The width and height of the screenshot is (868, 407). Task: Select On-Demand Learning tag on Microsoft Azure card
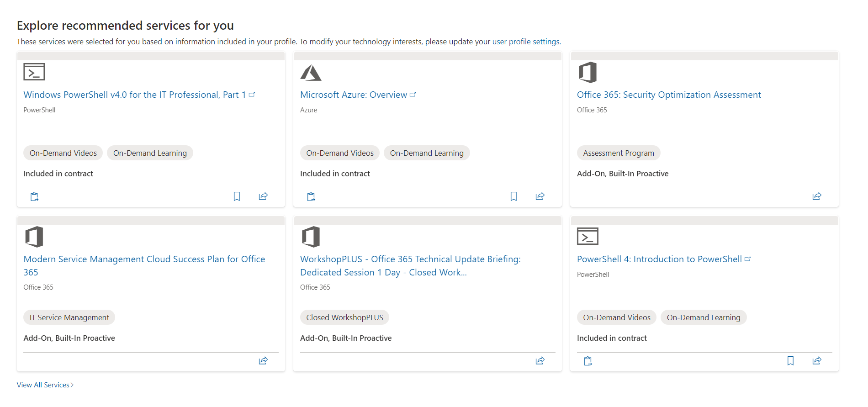click(427, 153)
